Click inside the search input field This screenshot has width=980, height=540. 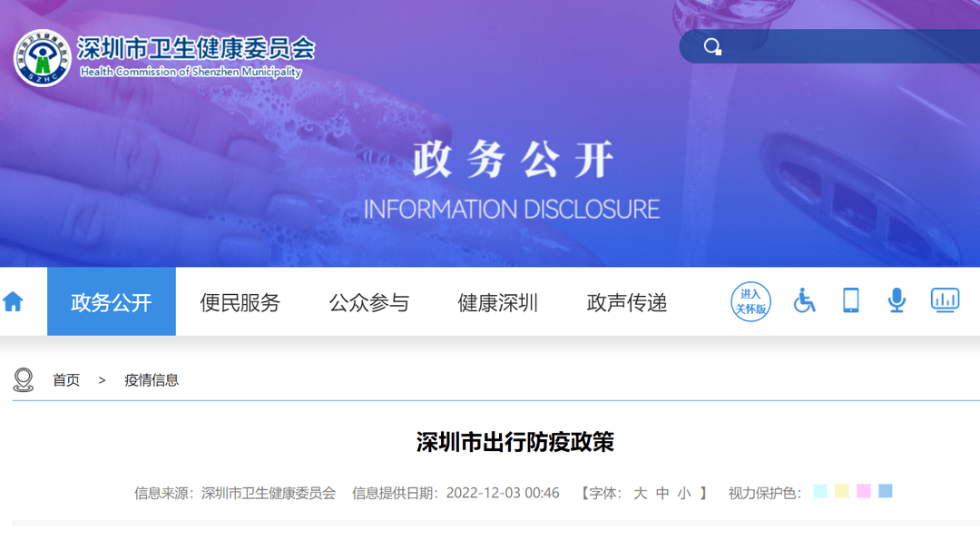click(x=844, y=46)
